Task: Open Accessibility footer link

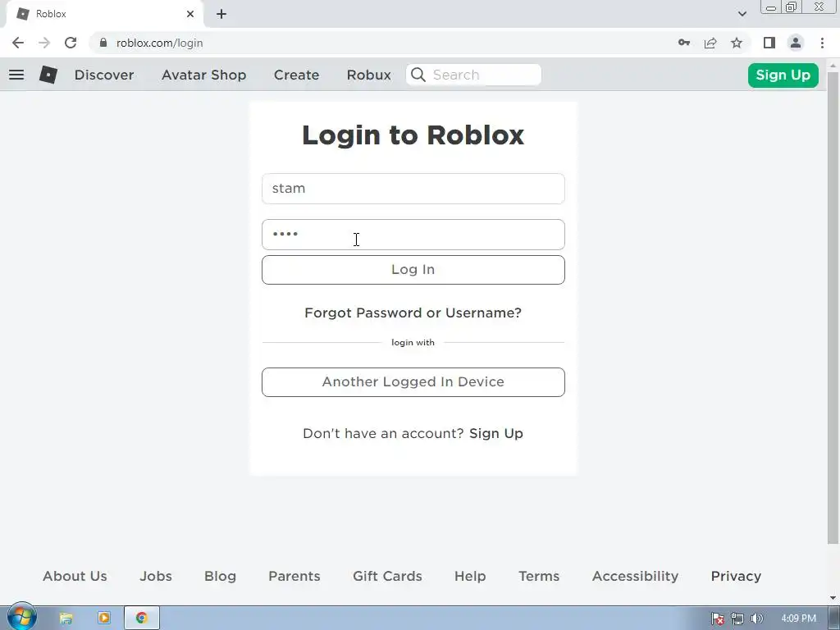Action: pyautogui.click(x=636, y=577)
